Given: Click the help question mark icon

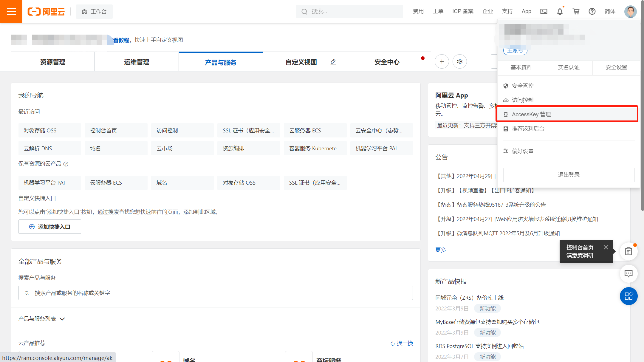Looking at the screenshot, I should [x=592, y=11].
